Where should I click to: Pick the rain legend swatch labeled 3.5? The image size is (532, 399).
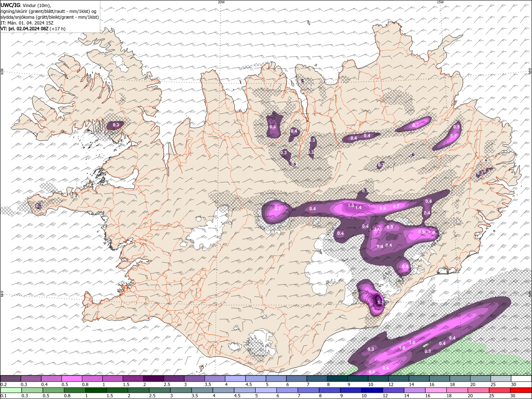click(202, 390)
